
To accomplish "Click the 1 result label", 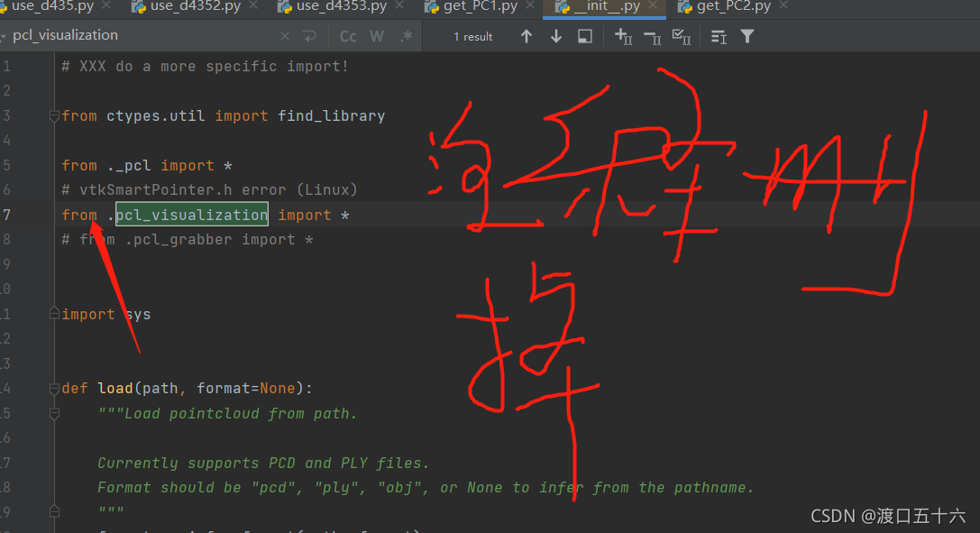I will [472, 36].
